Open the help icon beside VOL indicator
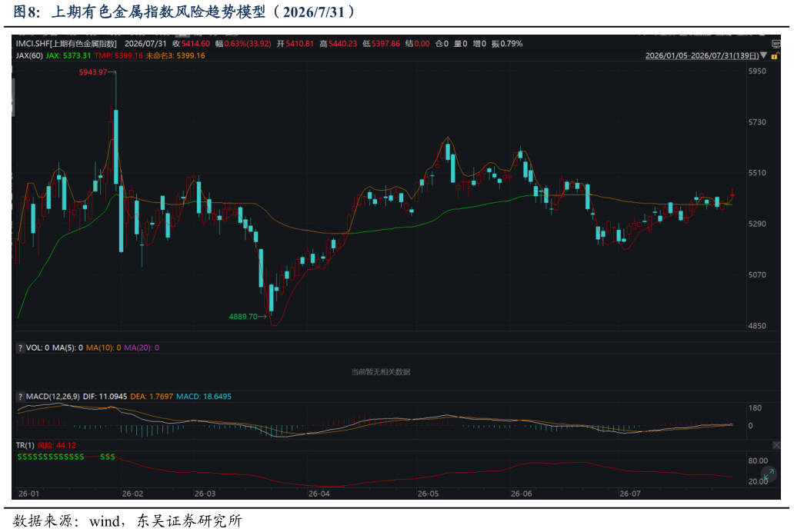 pyautogui.click(x=20, y=347)
